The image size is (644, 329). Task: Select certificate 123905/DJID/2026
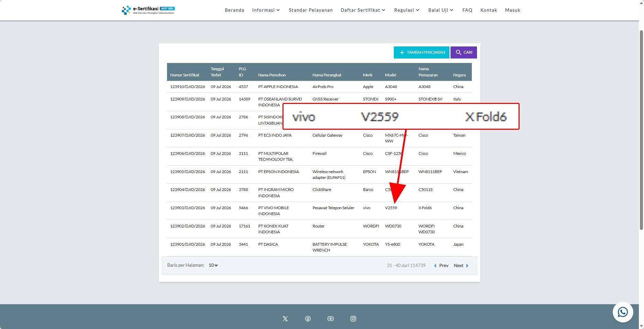(x=187, y=172)
